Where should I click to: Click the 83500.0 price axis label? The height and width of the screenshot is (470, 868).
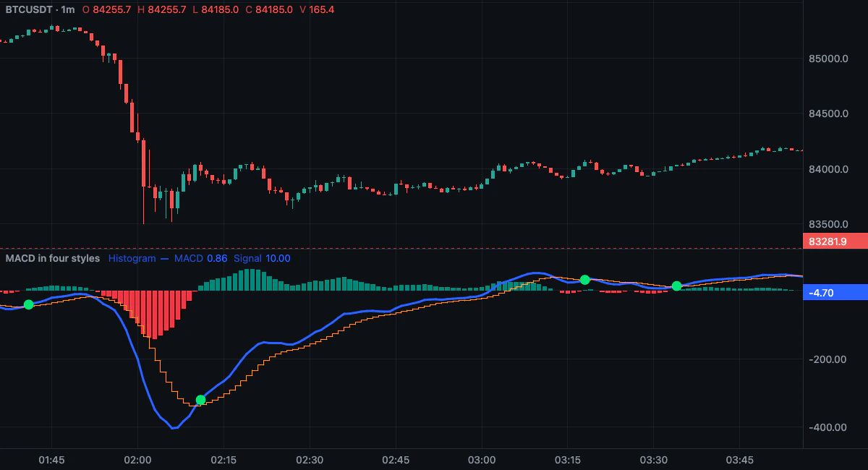coord(827,224)
